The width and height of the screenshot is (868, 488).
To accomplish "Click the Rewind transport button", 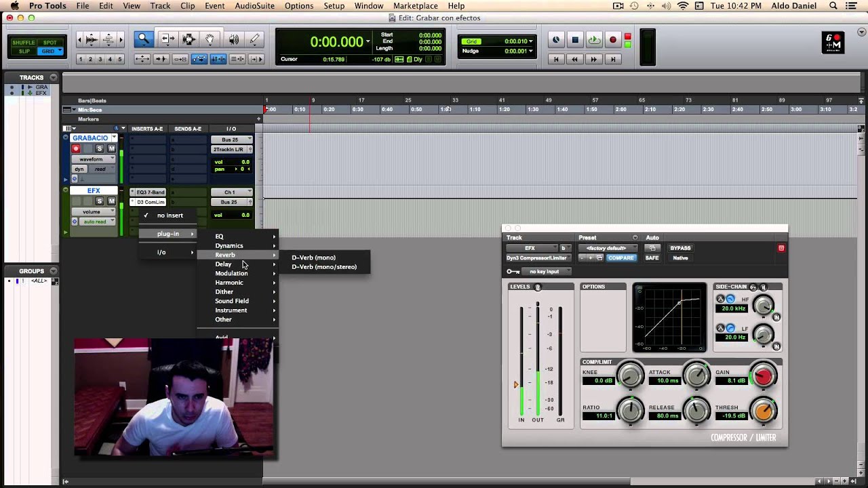I will [x=574, y=59].
